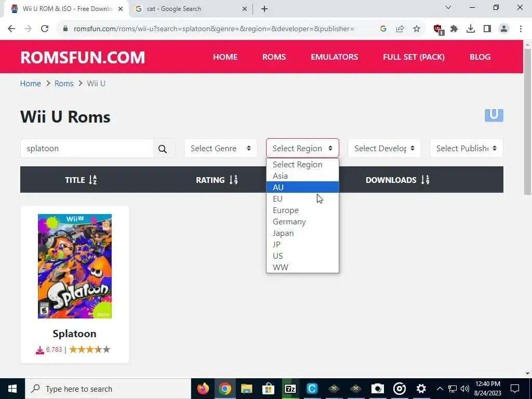Click the volume speaker tray icon
This screenshot has height=399, width=532.
pos(465,389)
